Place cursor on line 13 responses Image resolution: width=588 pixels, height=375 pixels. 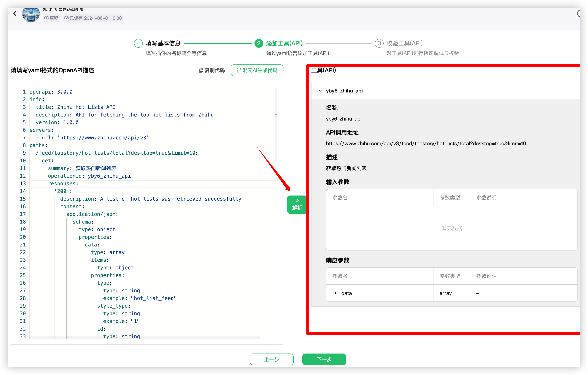63,183
